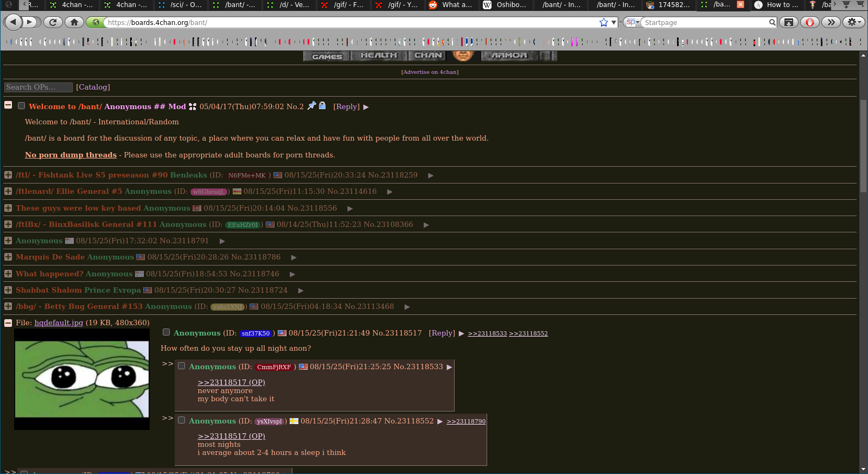The image size is (868, 474).
Task: Choose search engine via Startpage logo dropdown
Action: [x=632, y=22]
